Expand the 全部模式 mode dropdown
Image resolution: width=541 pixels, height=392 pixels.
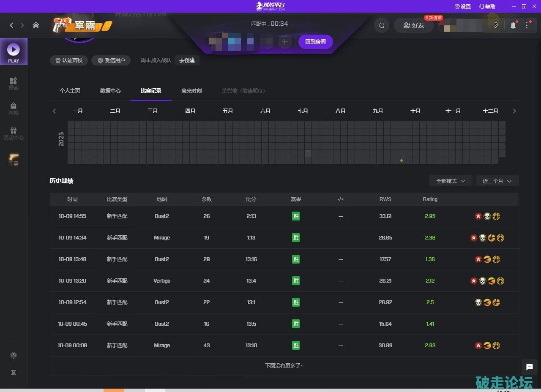pos(451,181)
